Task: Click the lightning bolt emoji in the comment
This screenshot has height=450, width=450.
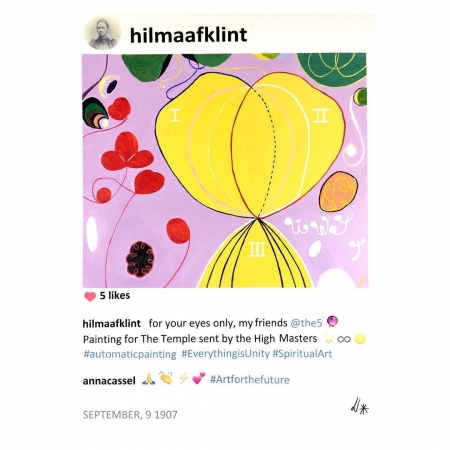Action: point(183,379)
